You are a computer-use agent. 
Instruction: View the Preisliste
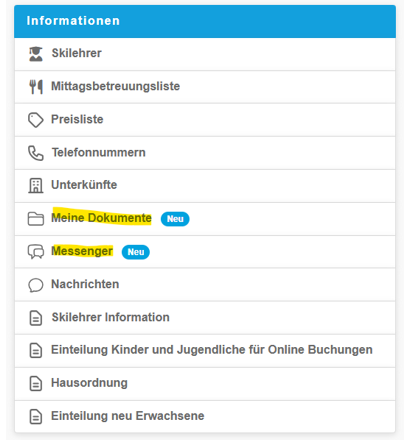click(205, 120)
